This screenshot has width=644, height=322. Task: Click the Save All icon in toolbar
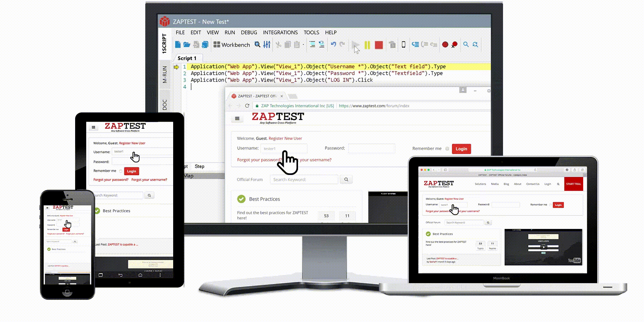205,44
